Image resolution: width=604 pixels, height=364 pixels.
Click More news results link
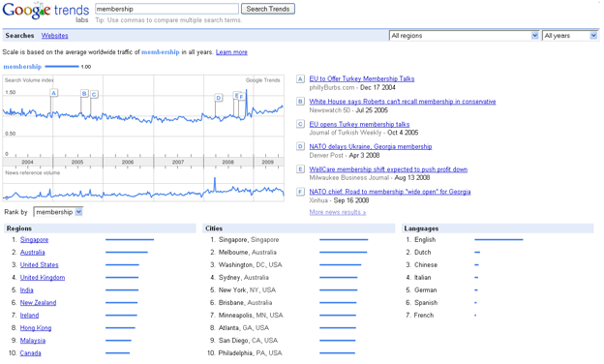(338, 212)
